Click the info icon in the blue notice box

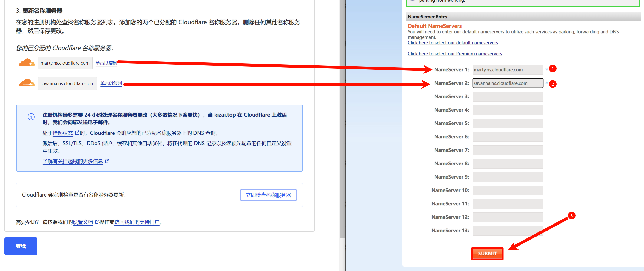[x=31, y=117]
